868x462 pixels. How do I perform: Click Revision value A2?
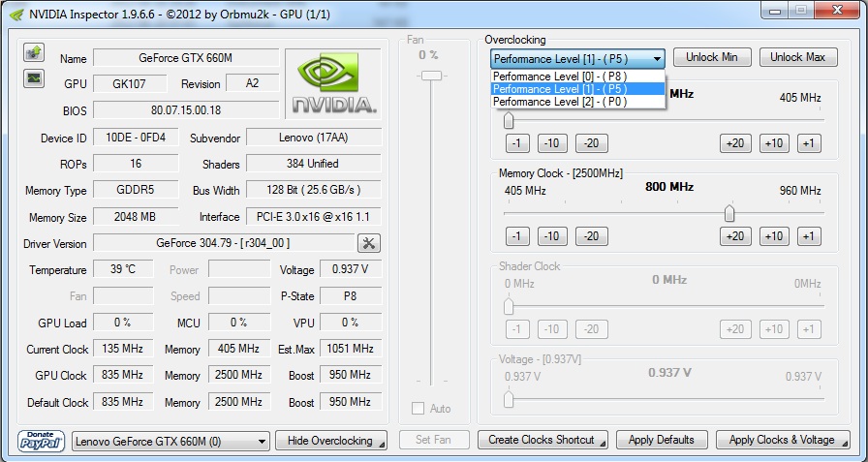(x=253, y=83)
